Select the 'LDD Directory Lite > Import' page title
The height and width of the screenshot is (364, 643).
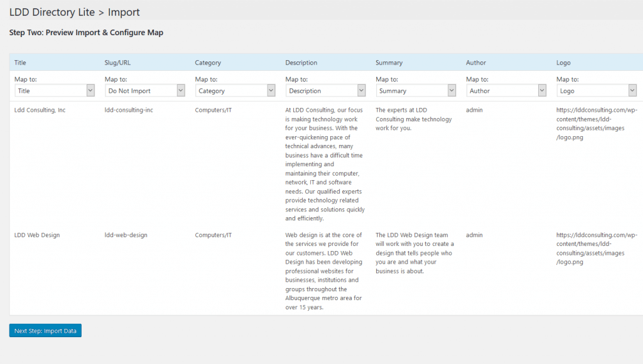coord(74,13)
